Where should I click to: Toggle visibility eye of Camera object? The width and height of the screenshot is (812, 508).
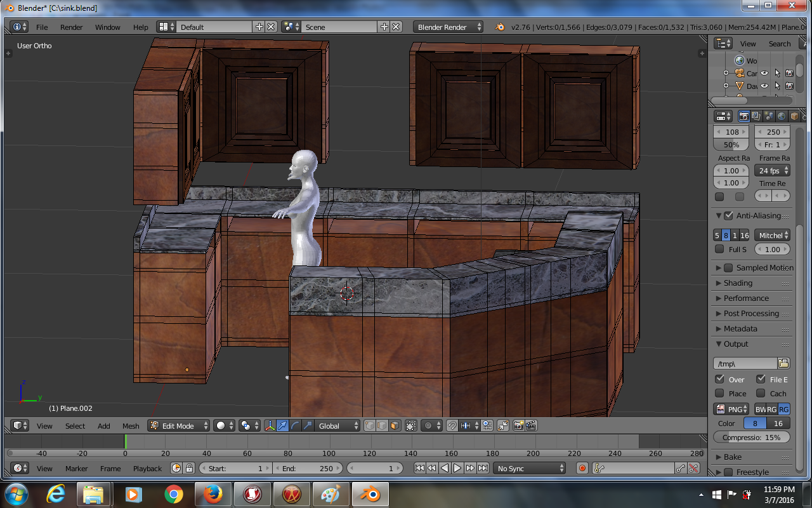pyautogui.click(x=765, y=73)
